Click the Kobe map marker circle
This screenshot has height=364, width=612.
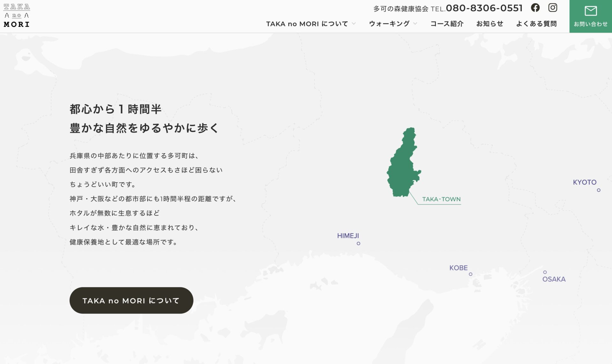[x=470, y=274]
